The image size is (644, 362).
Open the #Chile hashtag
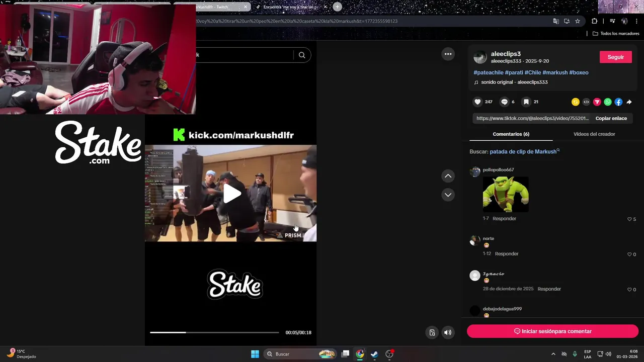pyautogui.click(x=533, y=72)
